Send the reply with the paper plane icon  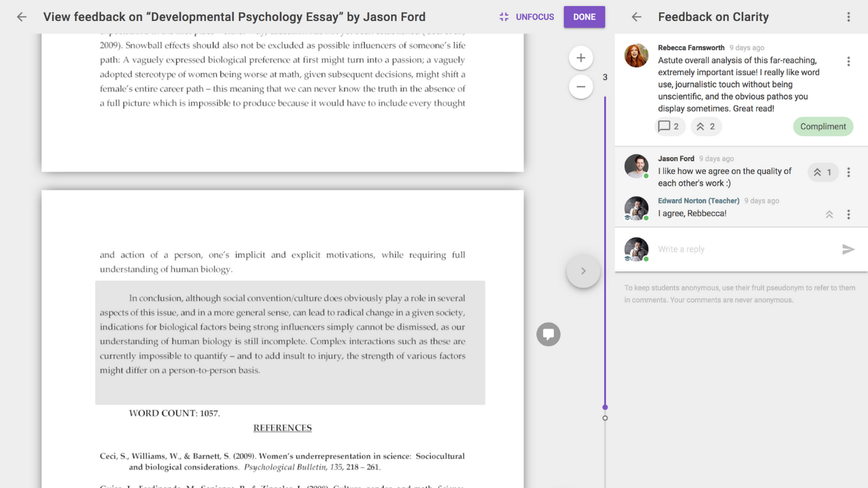point(848,249)
